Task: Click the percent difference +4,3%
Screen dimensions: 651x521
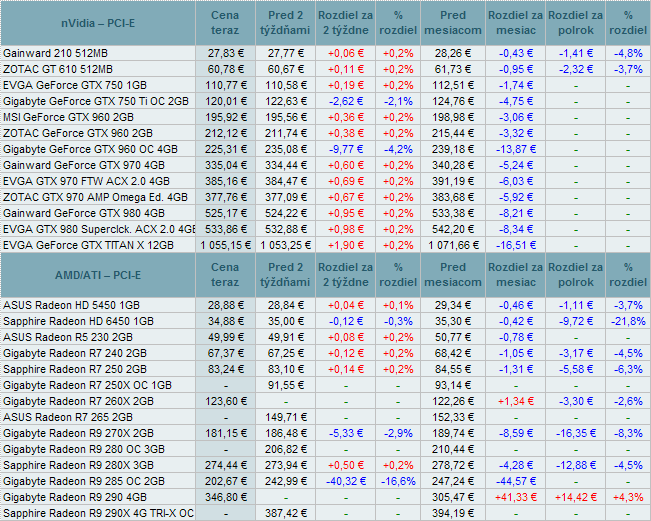Action: [x=628, y=497]
